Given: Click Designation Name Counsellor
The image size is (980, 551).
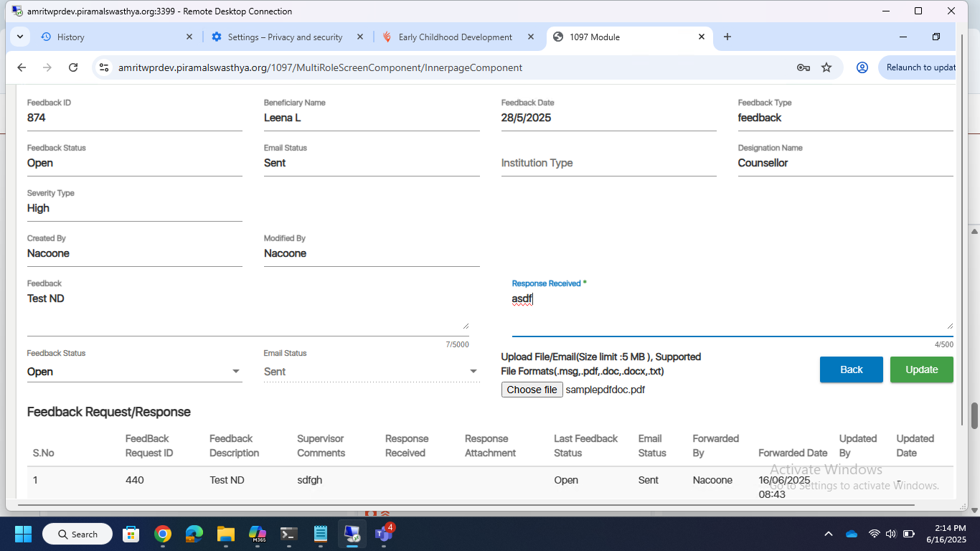Looking at the screenshot, I should pyautogui.click(x=763, y=163).
